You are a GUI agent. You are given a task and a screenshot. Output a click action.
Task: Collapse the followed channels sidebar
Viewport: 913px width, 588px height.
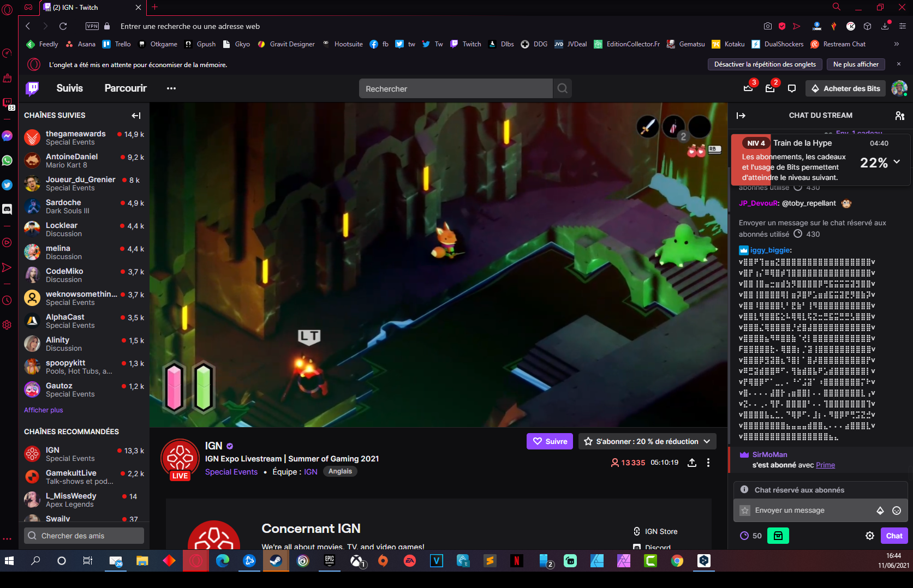point(136,115)
